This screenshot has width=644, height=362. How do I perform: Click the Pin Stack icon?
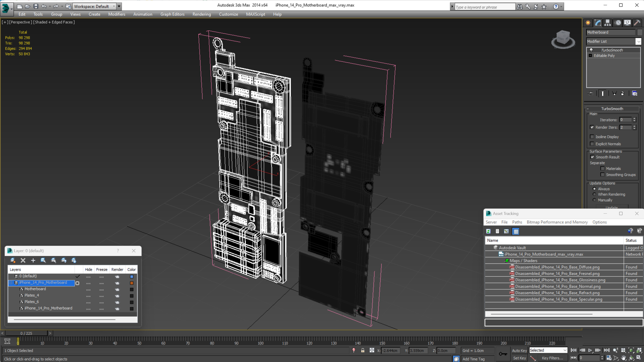click(x=591, y=93)
